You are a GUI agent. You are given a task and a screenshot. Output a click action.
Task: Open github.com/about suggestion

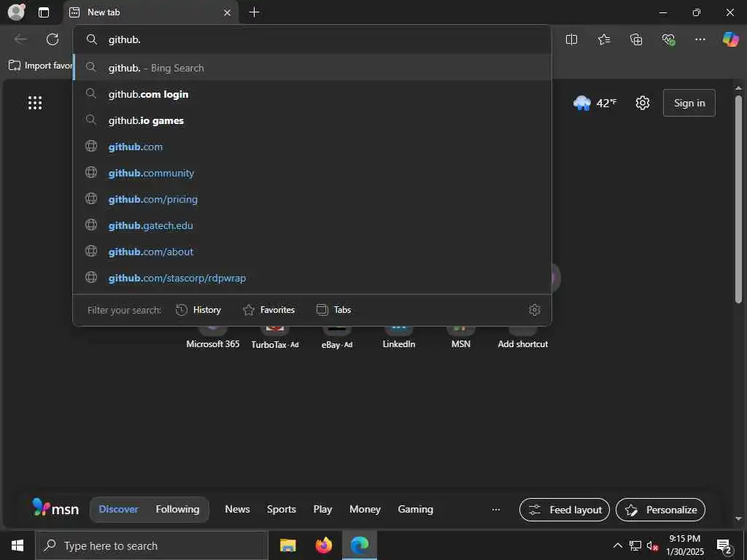tap(312, 252)
